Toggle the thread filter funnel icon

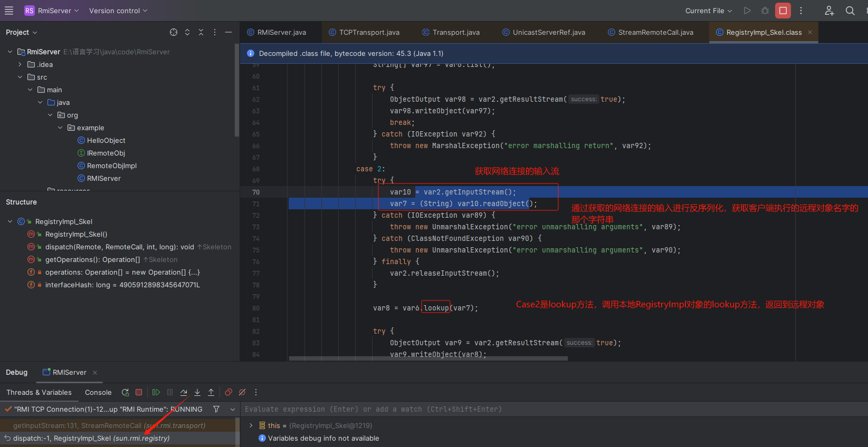pyautogui.click(x=216, y=409)
